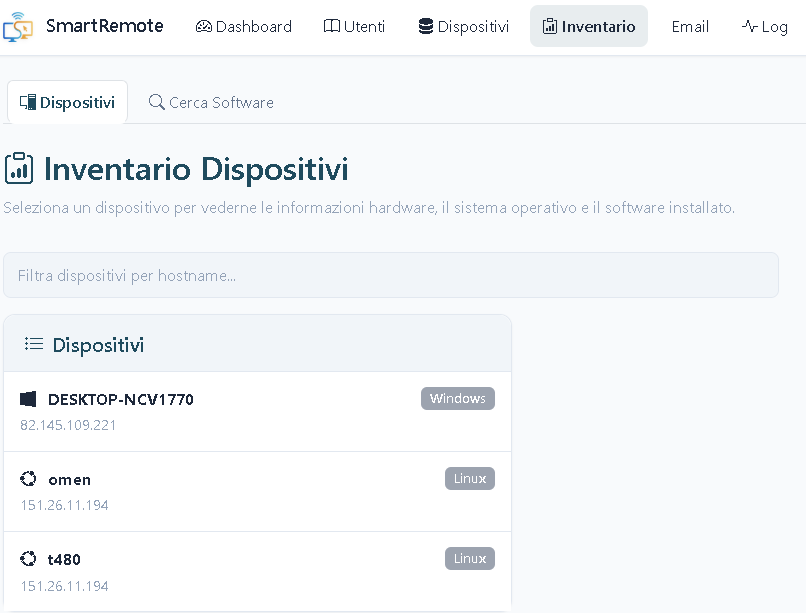Navigate to Email in the top bar
This screenshot has height=613, width=806.
[690, 26]
